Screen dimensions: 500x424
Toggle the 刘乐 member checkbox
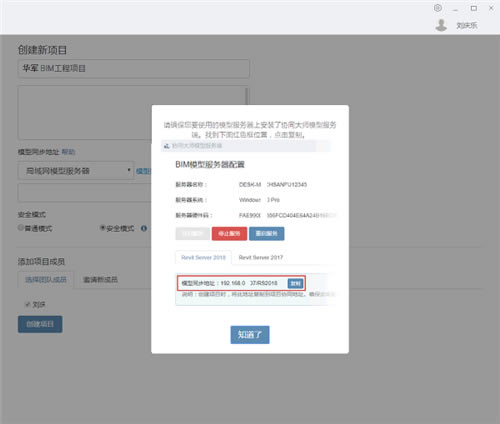27,304
